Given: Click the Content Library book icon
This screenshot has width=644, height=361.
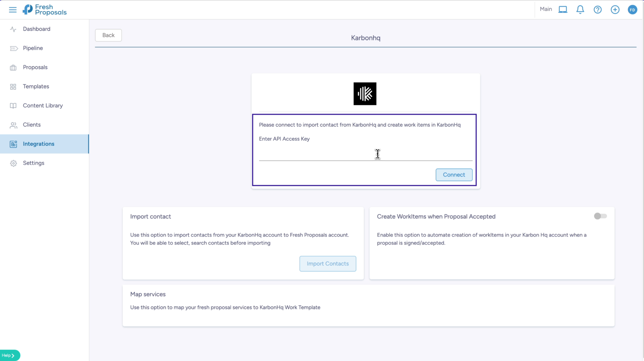Looking at the screenshot, I should click(13, 106).
